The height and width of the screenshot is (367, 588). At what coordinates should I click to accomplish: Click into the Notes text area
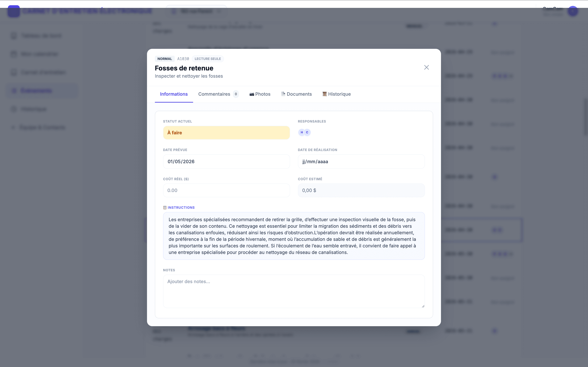(294, 291)
